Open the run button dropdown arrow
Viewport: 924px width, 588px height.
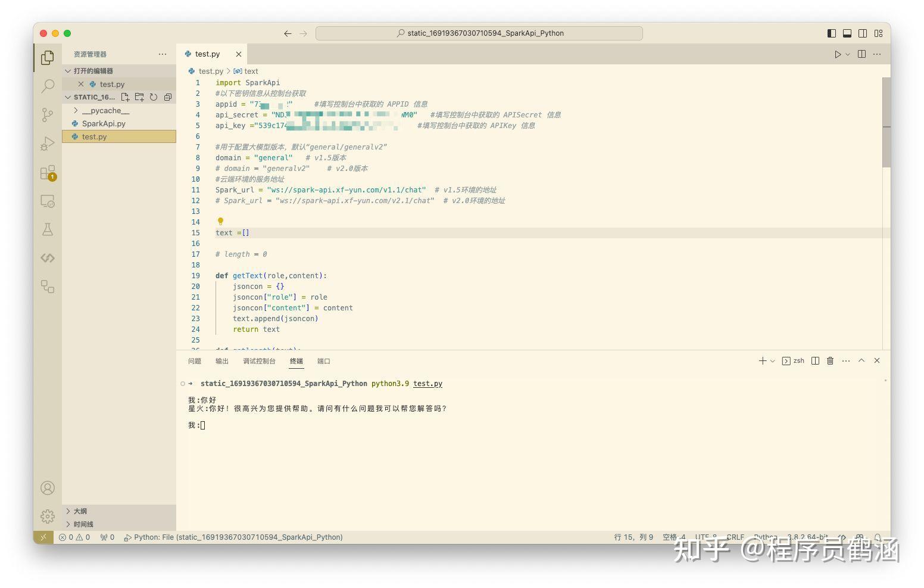coord(848,54)
